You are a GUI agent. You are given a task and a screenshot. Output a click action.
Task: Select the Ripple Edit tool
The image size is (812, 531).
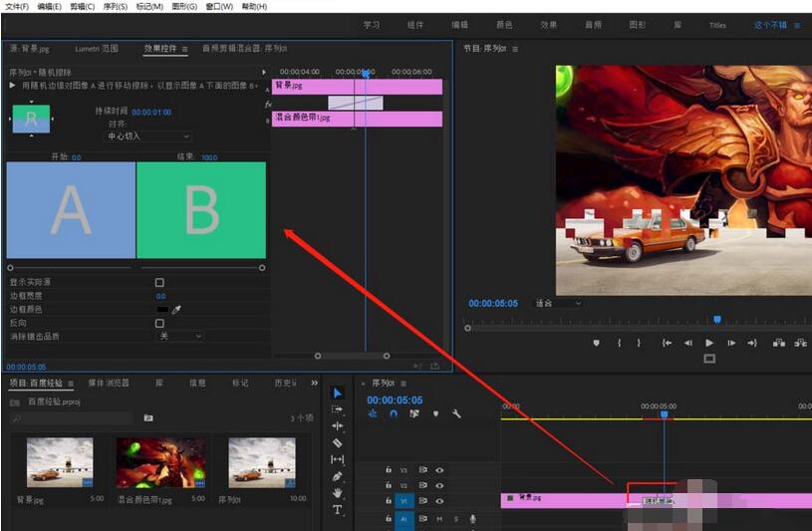coord(337,425)
